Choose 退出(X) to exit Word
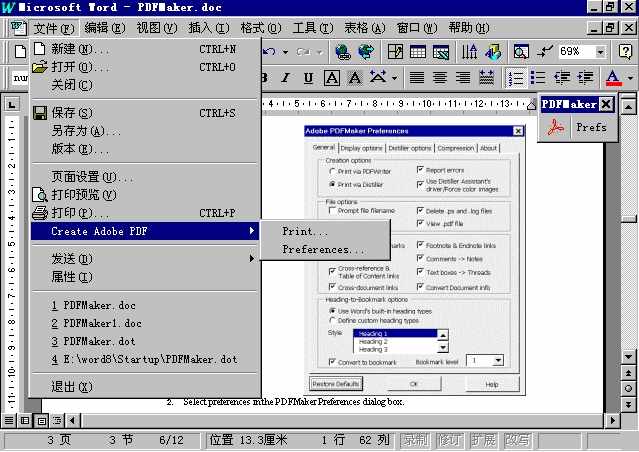Screen dimensions: 639x452 click(x=146, y=386)
